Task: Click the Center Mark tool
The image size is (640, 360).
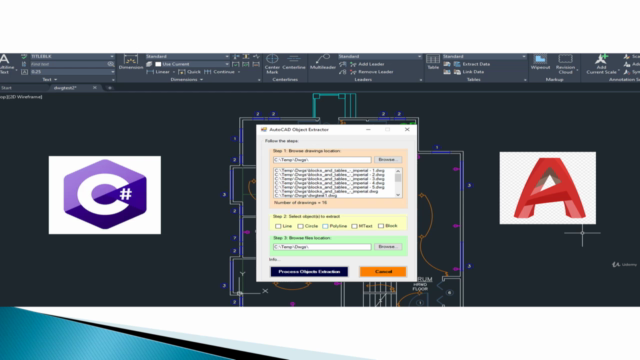Action: (x=272, y=64)
